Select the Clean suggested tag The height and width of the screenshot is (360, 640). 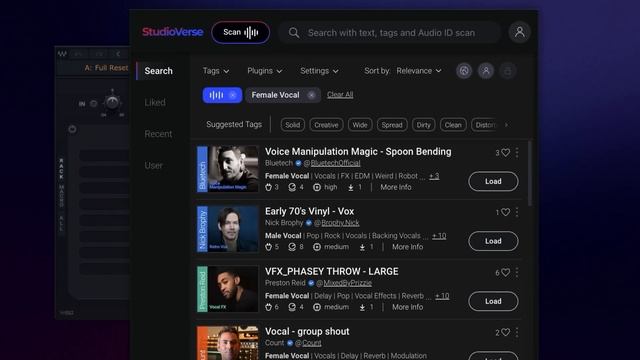click(453, 125)
